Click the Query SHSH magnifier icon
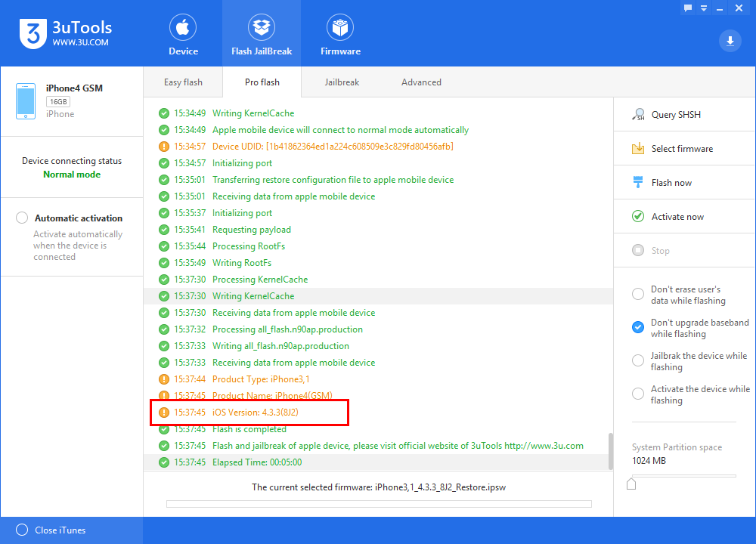The width and height of the screenshot is (756, 544). click(638, 115)
